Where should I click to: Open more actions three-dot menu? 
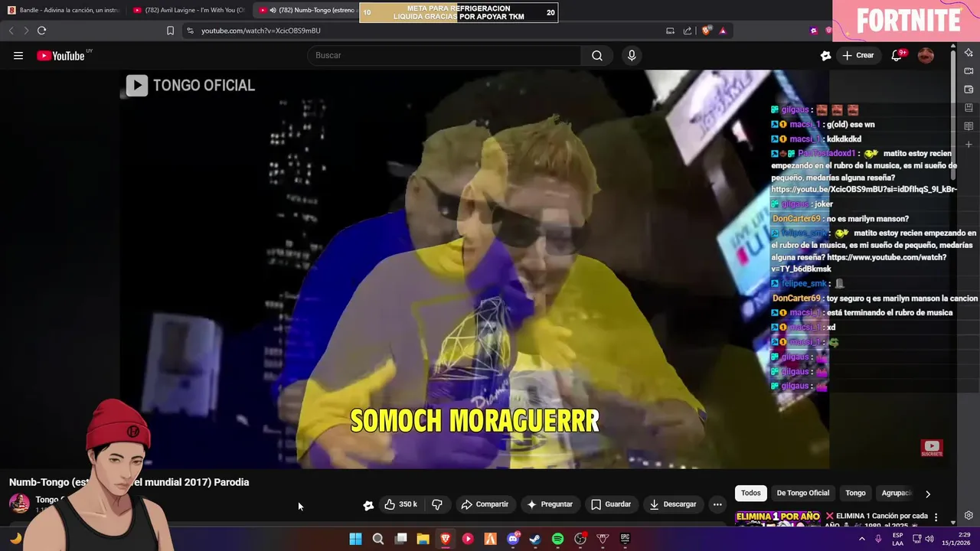(717, 504)
